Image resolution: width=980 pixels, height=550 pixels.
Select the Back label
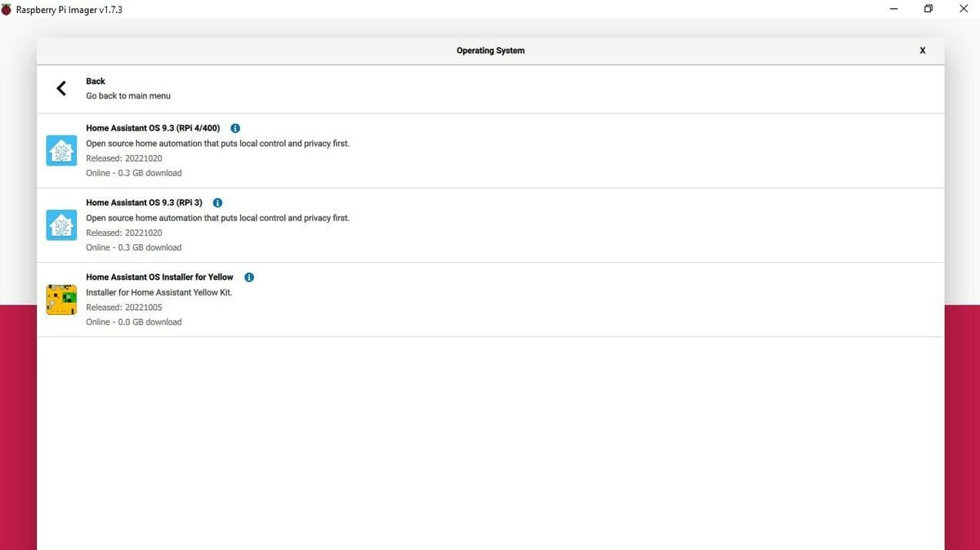[x=96, y=81]
